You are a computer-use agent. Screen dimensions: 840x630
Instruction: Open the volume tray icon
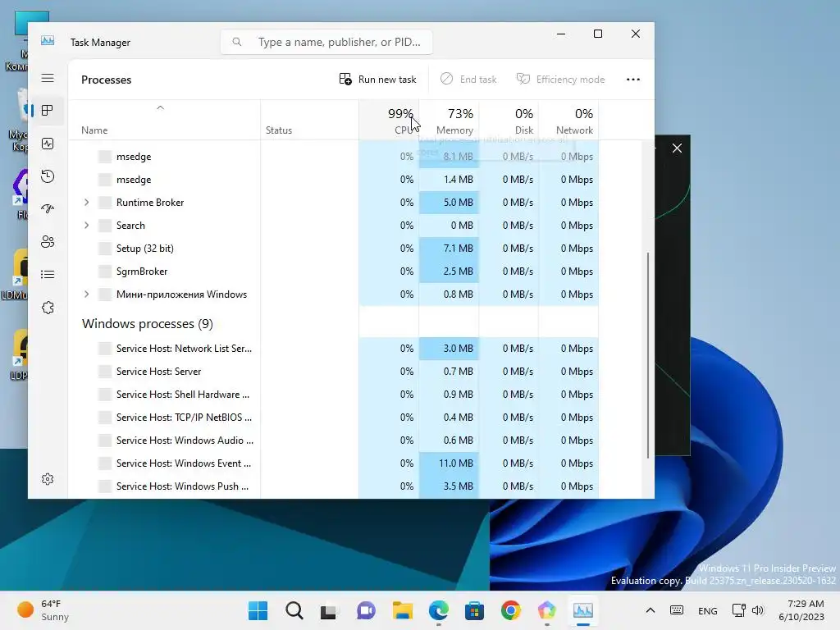click(757, 610)
